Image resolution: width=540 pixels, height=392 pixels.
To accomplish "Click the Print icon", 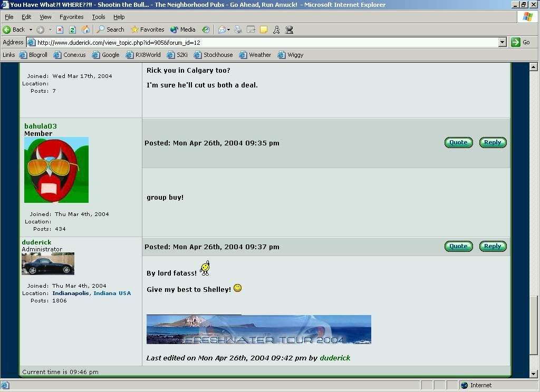I will [x=238, y=30].
